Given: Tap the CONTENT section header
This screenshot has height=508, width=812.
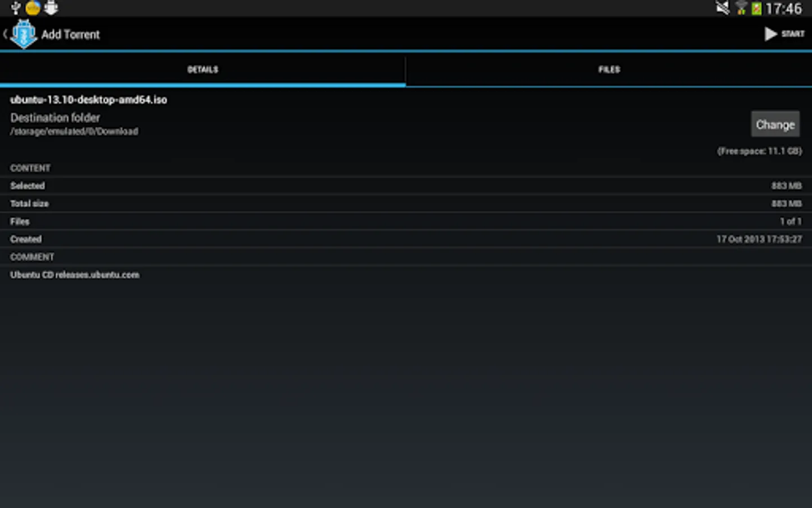Looking at the screenshot, I should click(x=30, y=168).
